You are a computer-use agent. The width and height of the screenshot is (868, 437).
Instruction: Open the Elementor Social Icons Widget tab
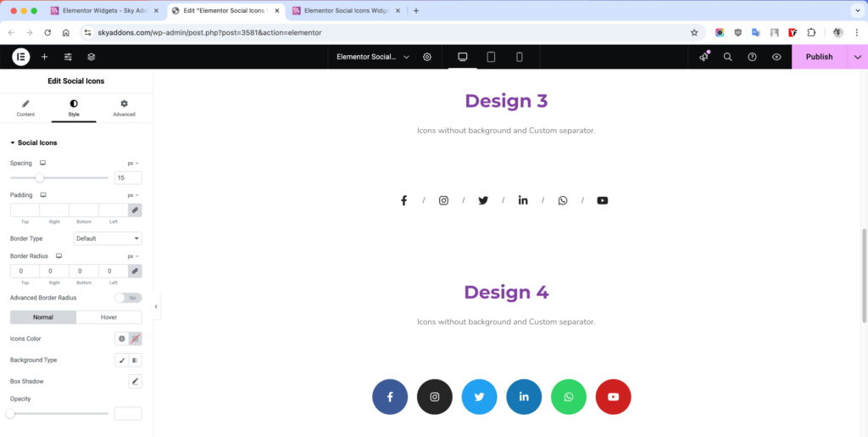click(x=345, y=10)
